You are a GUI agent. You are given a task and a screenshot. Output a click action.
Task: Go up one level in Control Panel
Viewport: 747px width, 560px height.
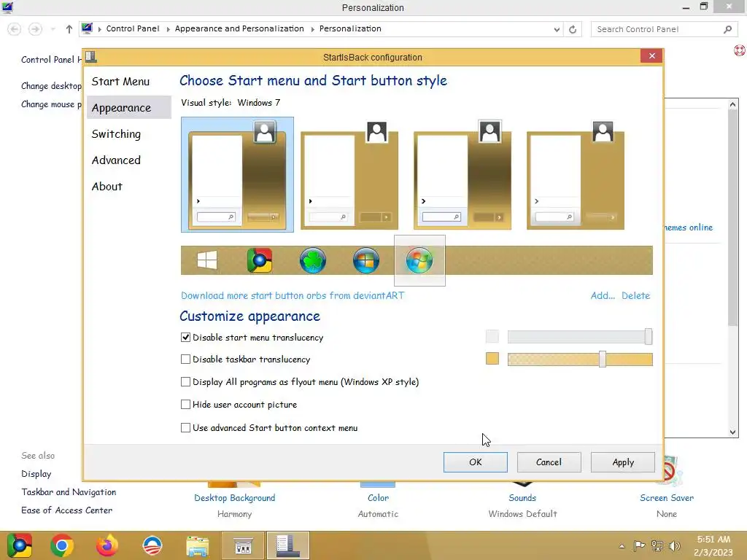coord(69,29)
